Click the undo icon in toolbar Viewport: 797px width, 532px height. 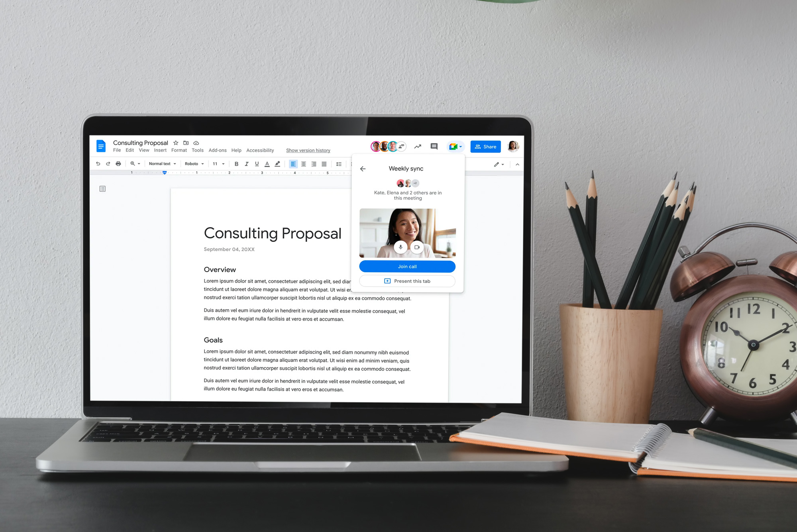tap(98, 164)
